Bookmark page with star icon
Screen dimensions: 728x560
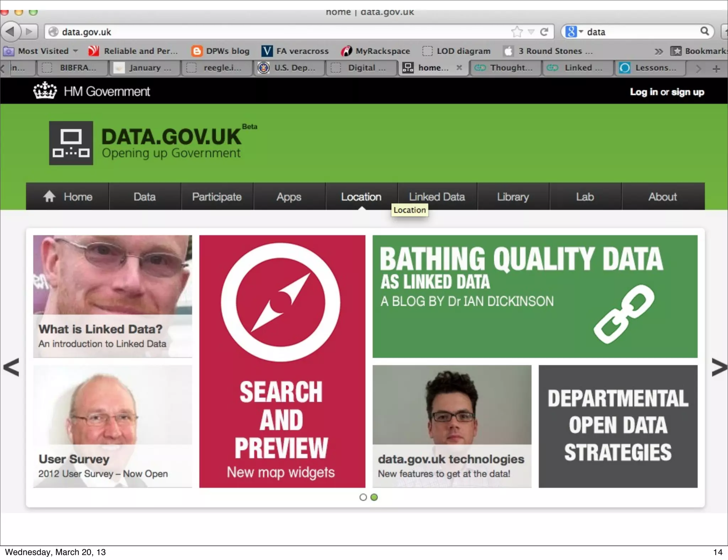517,32
